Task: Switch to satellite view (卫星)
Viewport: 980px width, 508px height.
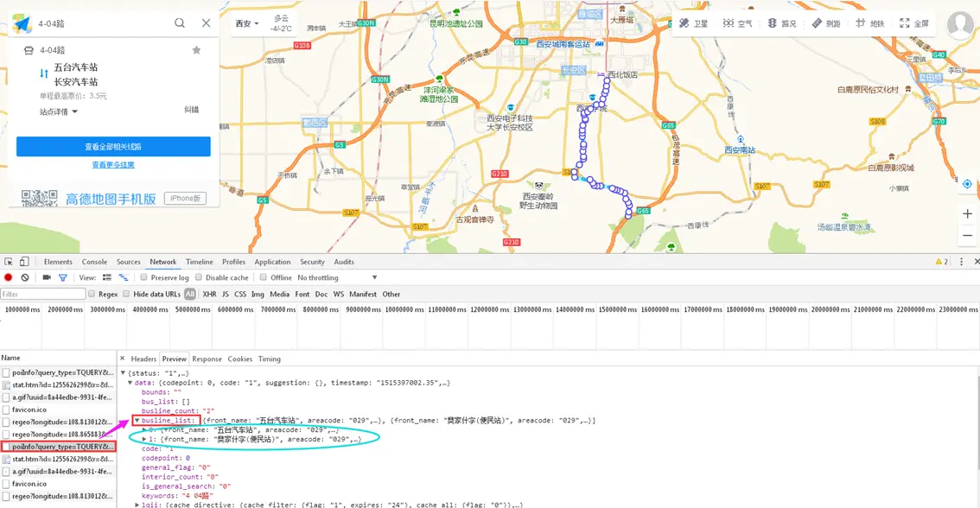Action: click(694, 23)
